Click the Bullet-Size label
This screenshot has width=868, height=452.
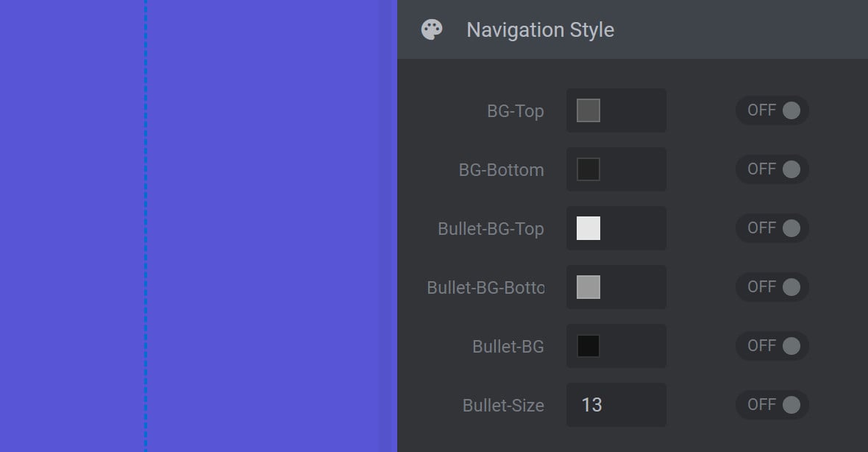[503, 406]
